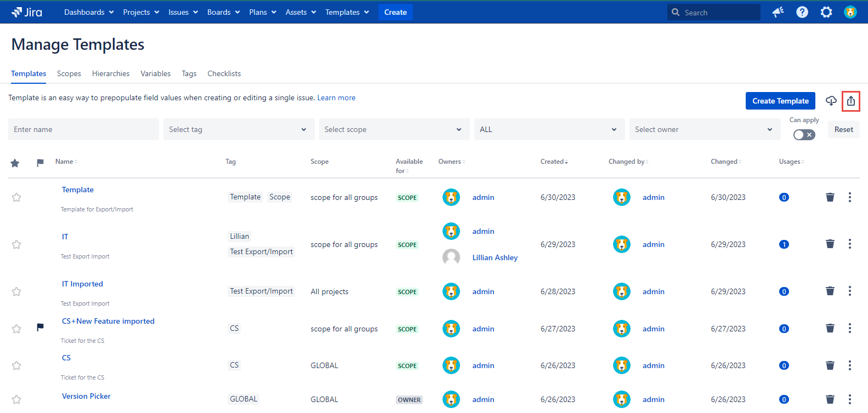Image resolution: width=868 pixels, height=413 pixels.
Task: Switch to the Hierarchies tab
Action: [111, 73]
